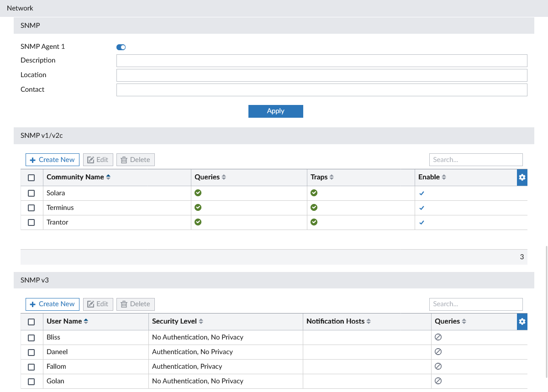Click the SNMP v3 table settings gear icon
Image resolution: width=548 pixels, height=392 pixels.
click(x=522, y=322)
